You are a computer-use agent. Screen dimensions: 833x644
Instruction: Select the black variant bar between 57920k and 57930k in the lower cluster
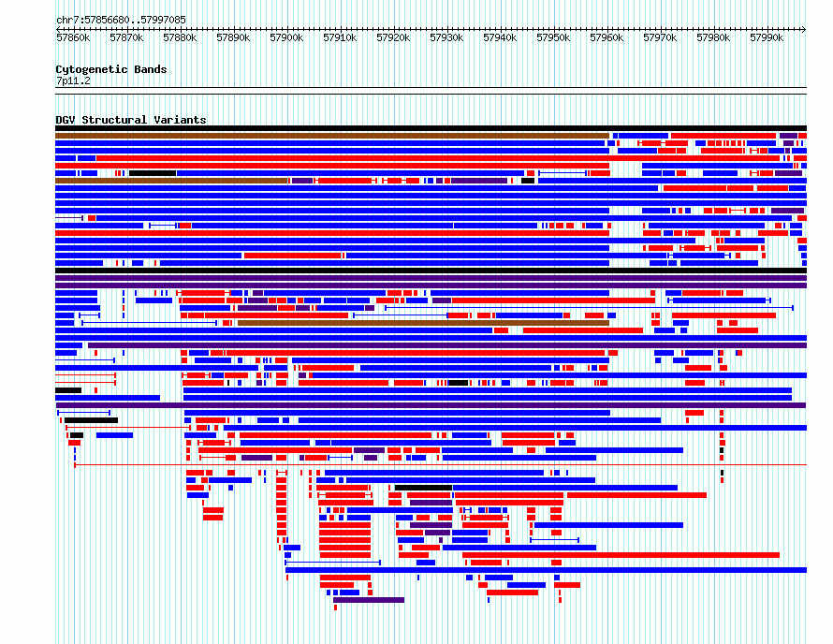point(423,488)
